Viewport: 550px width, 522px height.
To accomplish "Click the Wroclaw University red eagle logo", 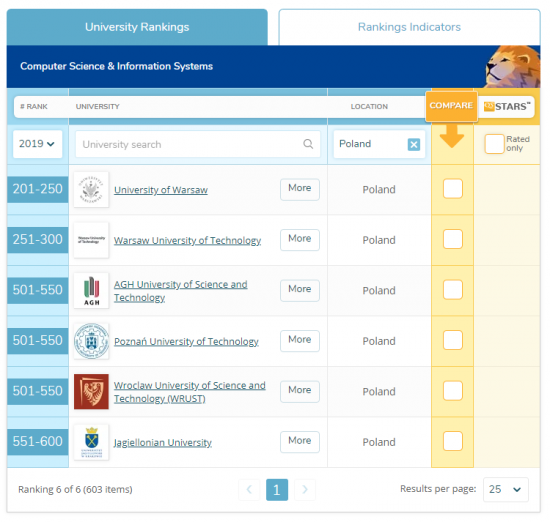I will (x=91, y=392).
